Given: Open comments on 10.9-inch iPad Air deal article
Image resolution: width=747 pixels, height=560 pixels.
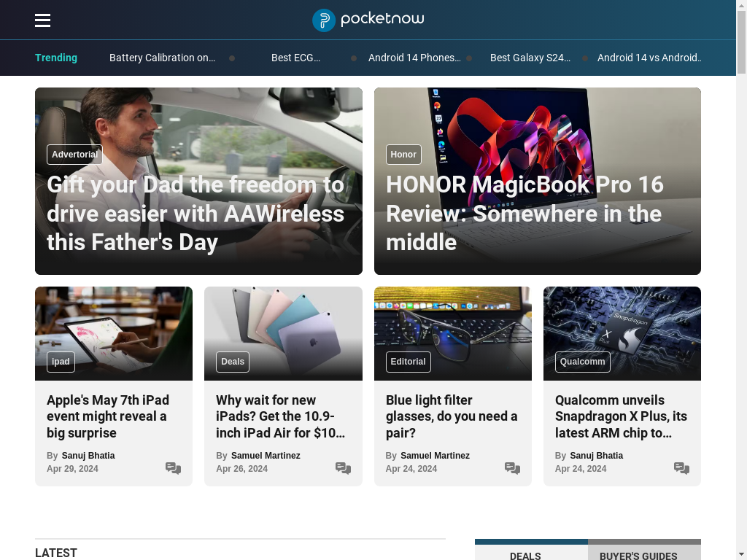Looking at the screenshot, I should [x=343, y=468].
